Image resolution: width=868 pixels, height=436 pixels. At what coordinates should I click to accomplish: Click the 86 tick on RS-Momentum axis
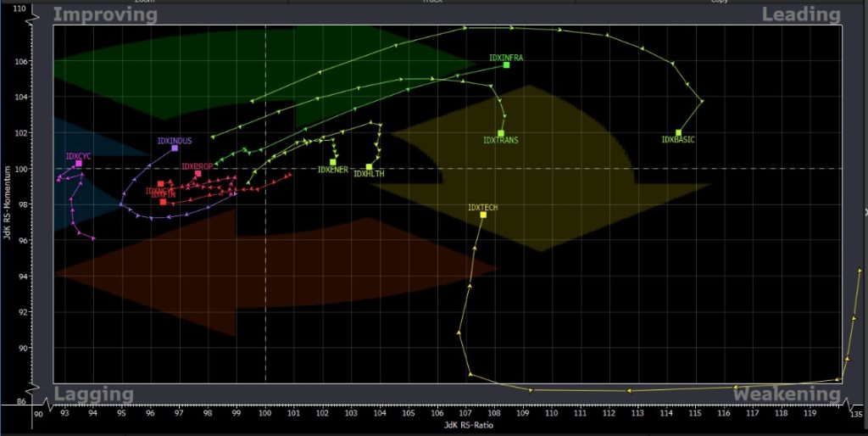coord(21,401)
